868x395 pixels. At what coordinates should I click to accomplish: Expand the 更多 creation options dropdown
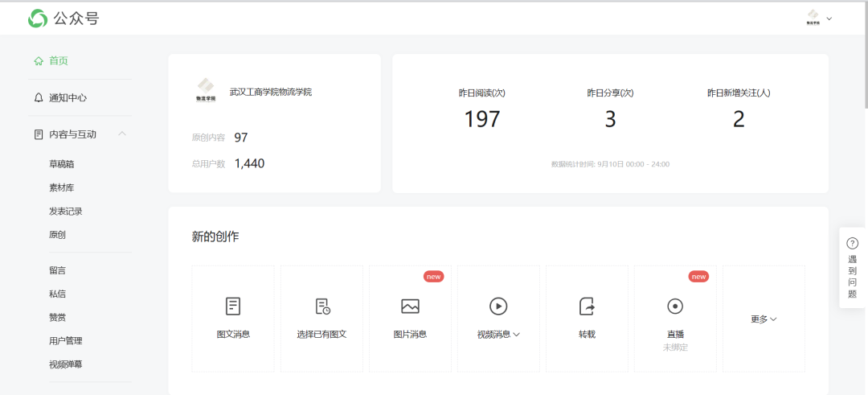(x=764, y=319)
